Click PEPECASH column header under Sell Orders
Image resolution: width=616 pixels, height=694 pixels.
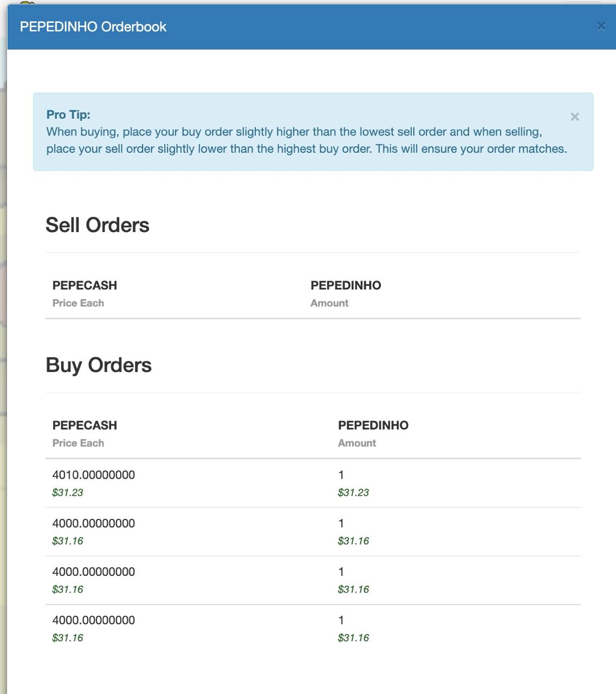tap(85, 285)
